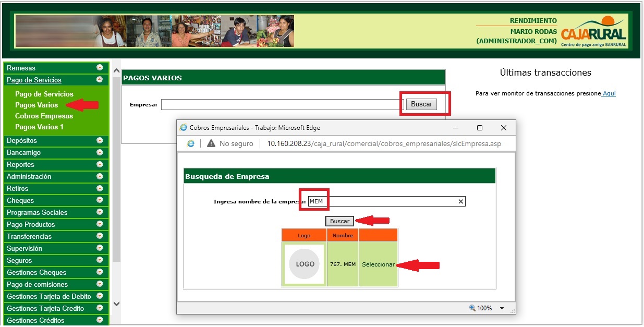Collapse the Pago de Servicios section arrow

click(x=100, y=80)
